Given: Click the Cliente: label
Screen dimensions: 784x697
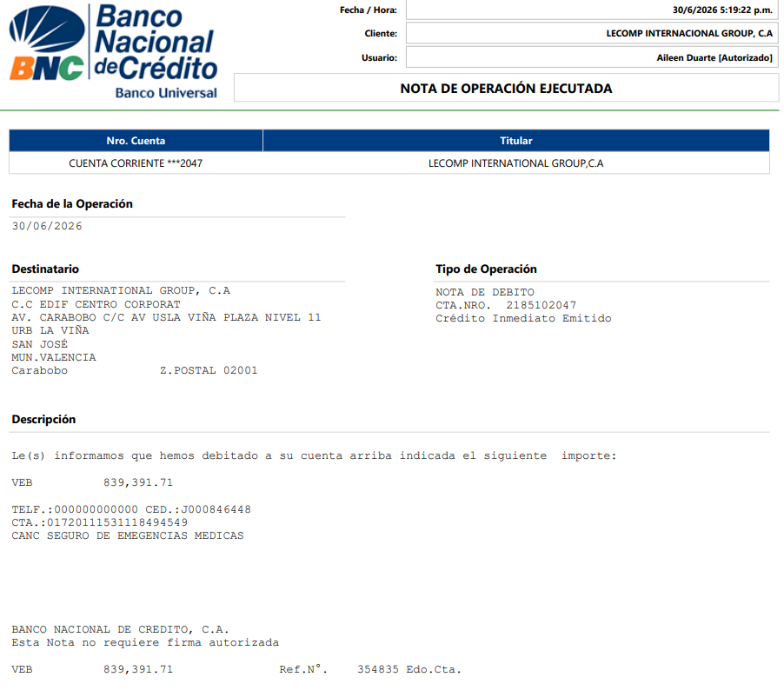Looking at the screenshot, I should pos(381,34).
